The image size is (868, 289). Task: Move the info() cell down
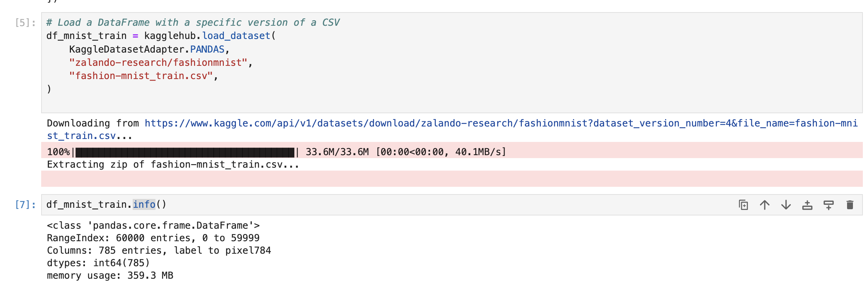pyautogui.click(x=786, y=205)
